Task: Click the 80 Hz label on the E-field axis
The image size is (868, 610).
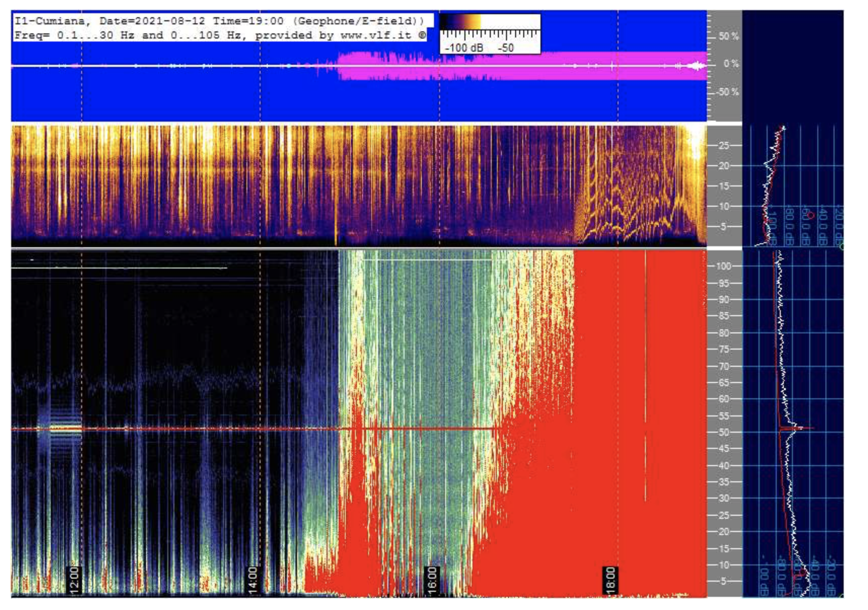Action: (724, 333)
